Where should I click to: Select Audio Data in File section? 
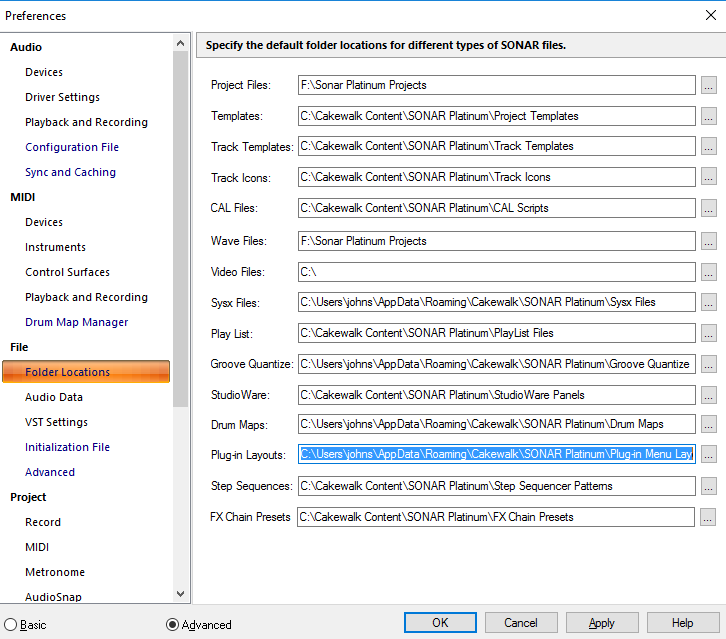(54, 397)
